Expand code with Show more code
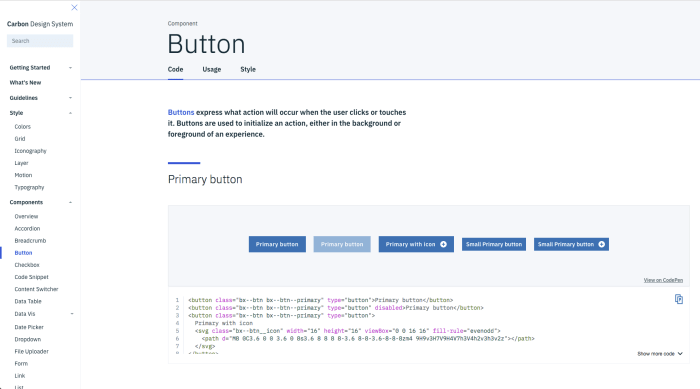The image size is (700, 389). [660, 354]
